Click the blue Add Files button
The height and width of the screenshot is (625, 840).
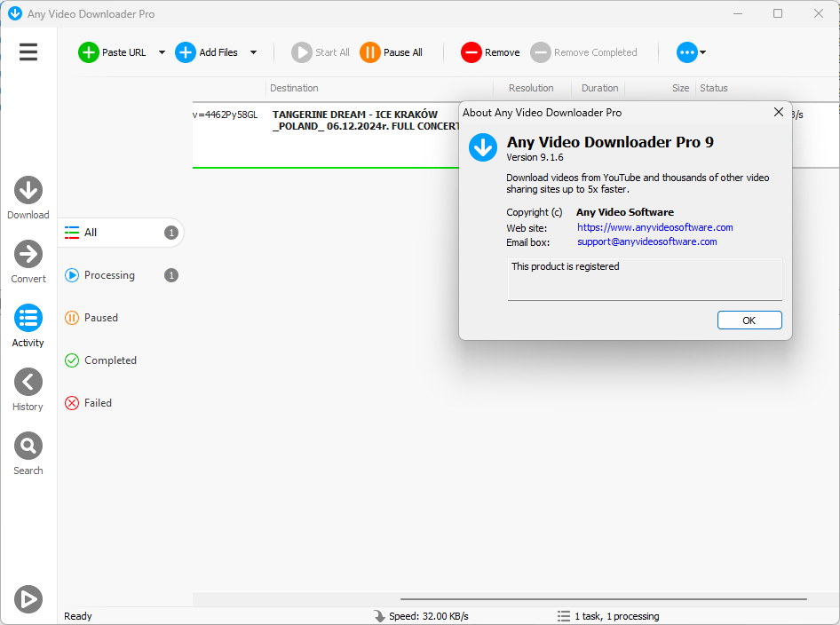[x=206, y=52]
